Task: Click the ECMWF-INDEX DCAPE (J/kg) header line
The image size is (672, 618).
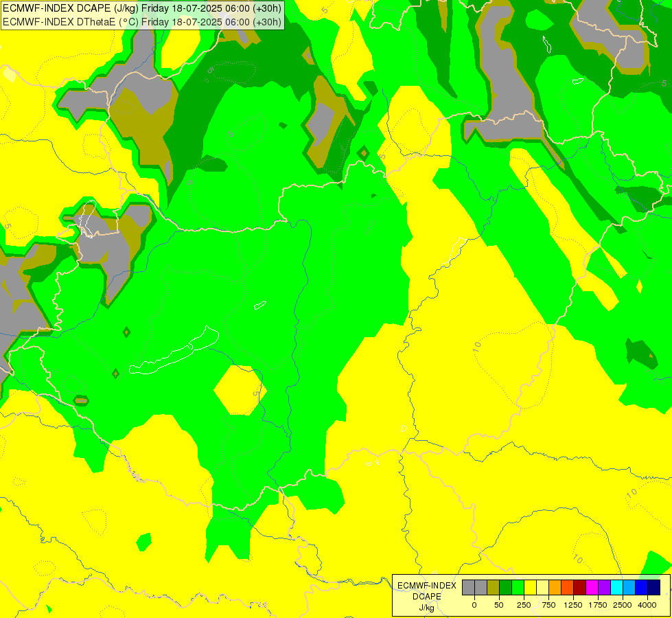Action: pos(142,8)
